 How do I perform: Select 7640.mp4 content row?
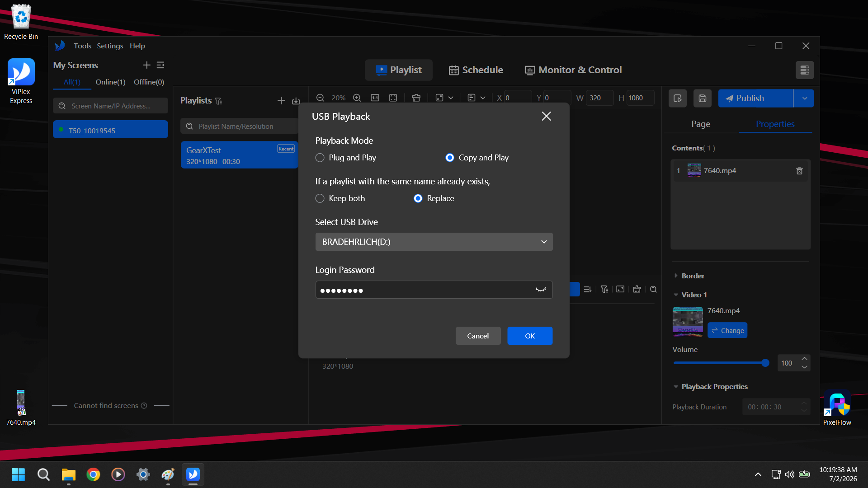click(741, 171)
